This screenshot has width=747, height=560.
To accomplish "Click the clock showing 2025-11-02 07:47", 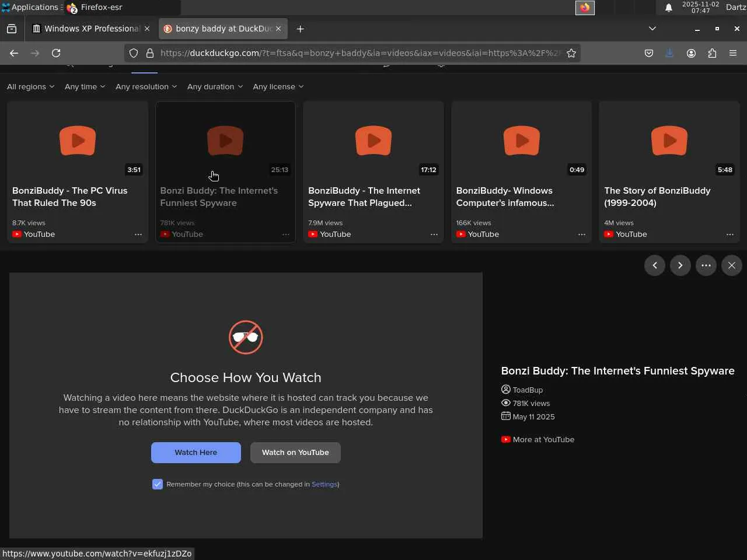I will (x=700, y=8).
